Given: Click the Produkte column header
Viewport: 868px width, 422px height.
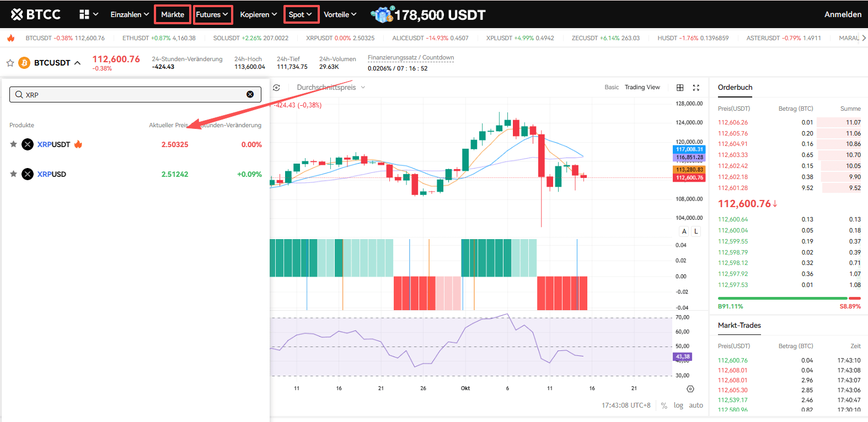Looking at the screenshot, I should (22, 125).
